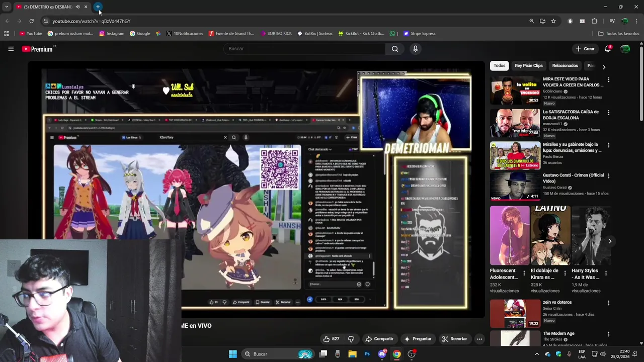Switch to the DEMETRIO YouTube browser tab
The width and height of the screenshot is (644, 362).
[x=48, y=7]
